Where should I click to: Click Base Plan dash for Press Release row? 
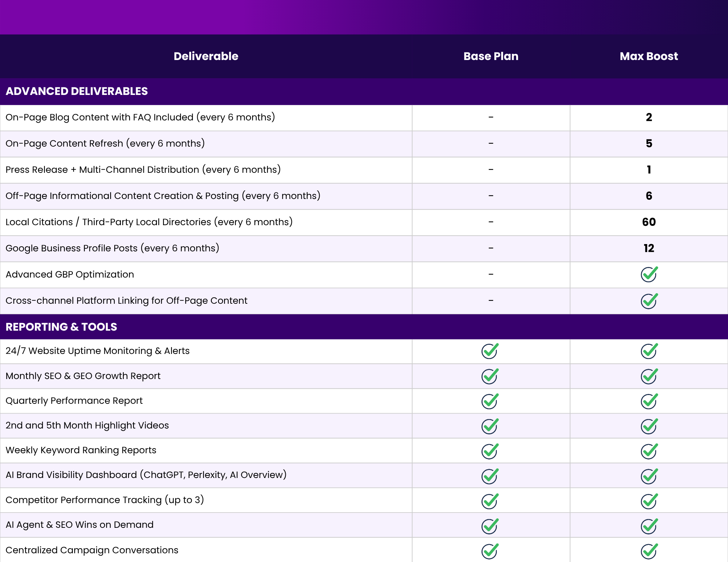pos(491,170)
